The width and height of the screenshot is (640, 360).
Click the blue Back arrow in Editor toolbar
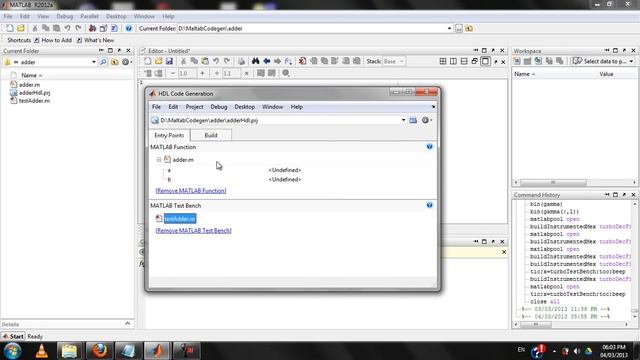coord(267,61)
